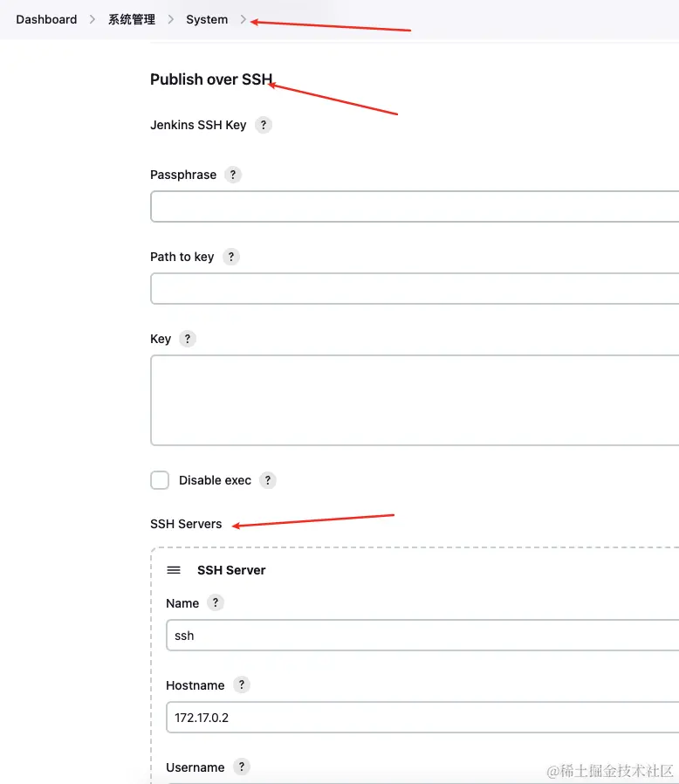The image size is (679, 784).
Task: Focus the Passphrase input field
Action: point(415,207)
